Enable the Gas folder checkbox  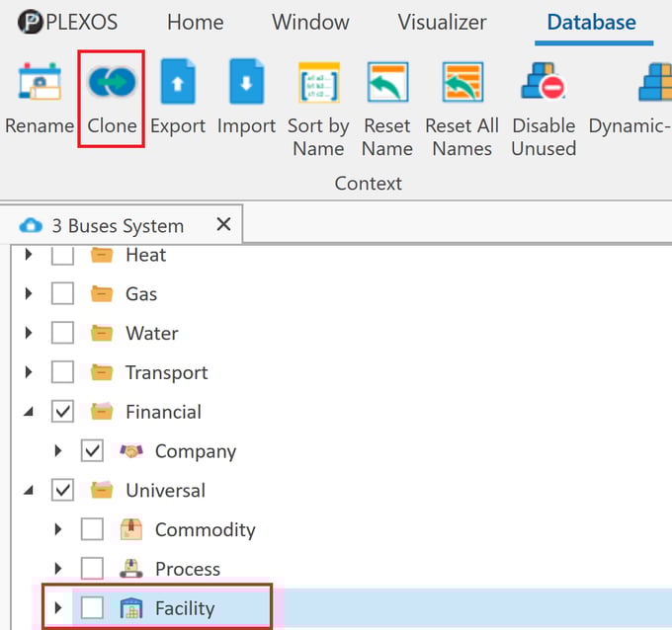coord(62,294)
